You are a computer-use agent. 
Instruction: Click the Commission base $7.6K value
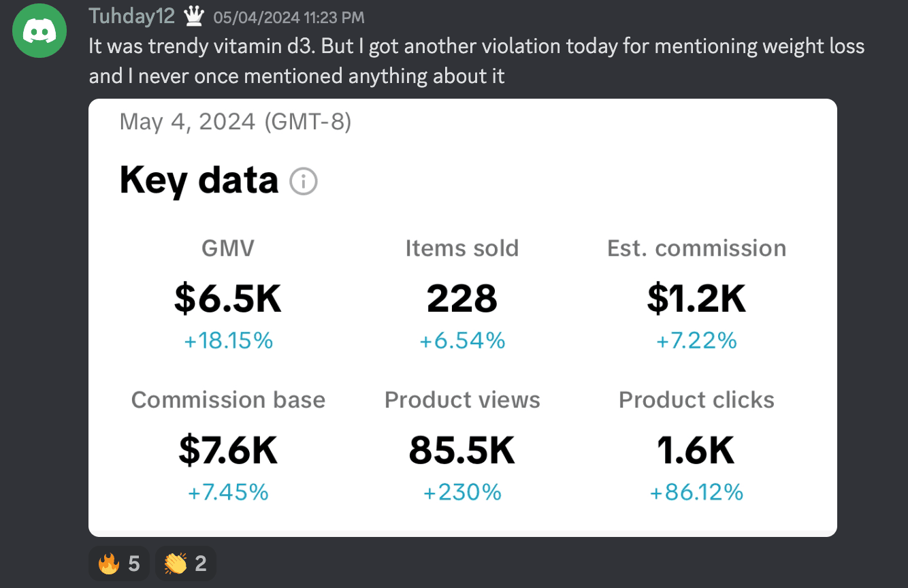[228, 450]
